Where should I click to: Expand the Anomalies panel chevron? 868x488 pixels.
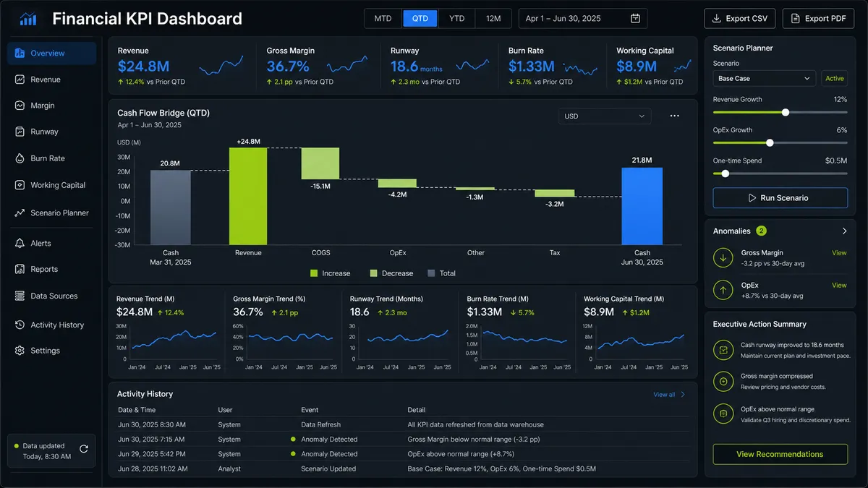(843, 231)
